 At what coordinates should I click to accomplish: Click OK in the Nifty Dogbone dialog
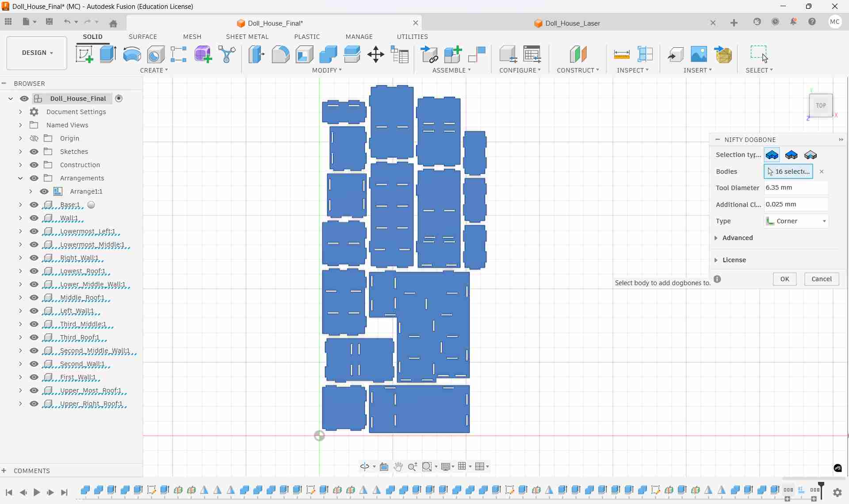pos(785,279)
